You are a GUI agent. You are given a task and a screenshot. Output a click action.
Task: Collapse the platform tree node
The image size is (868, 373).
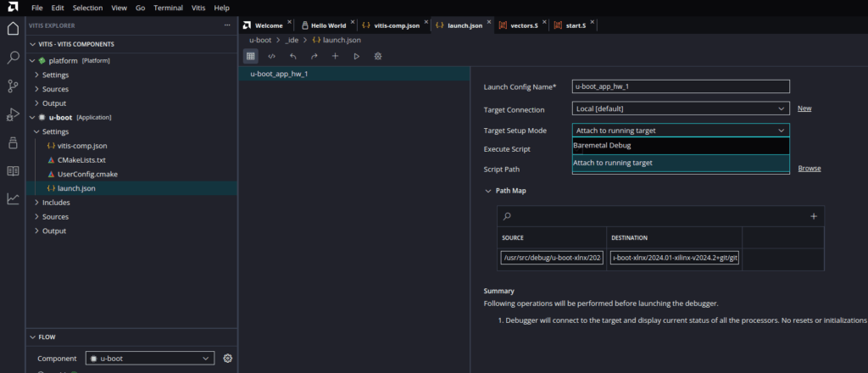coord(32,61)
